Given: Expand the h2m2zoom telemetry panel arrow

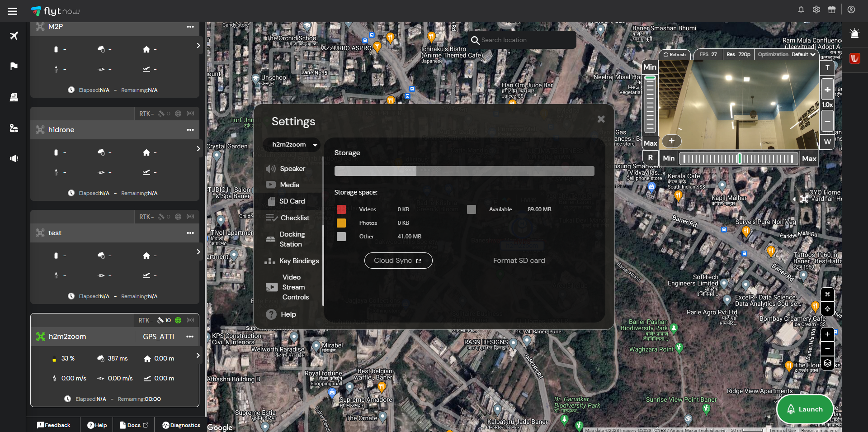Looking at the screenshot, I should point(198,356).
